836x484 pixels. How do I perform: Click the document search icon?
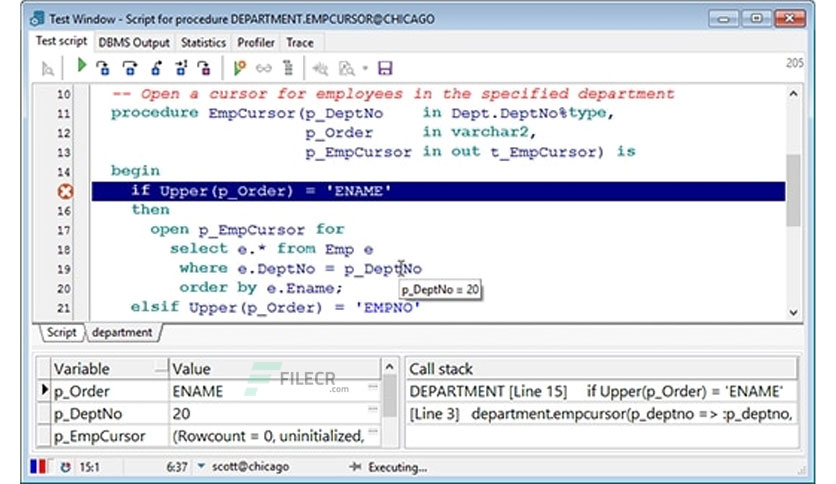pyautogui.click(x=347, y=68)
